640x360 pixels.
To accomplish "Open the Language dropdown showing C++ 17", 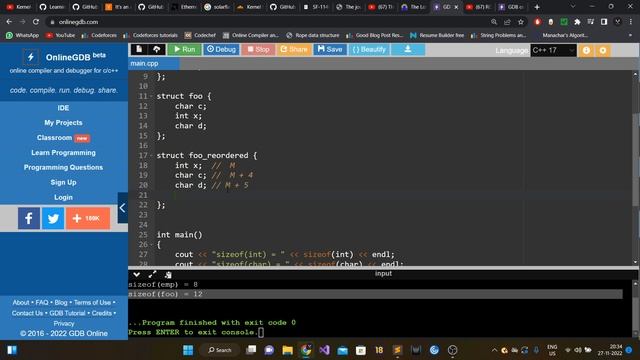I will [x=553, y=50].
